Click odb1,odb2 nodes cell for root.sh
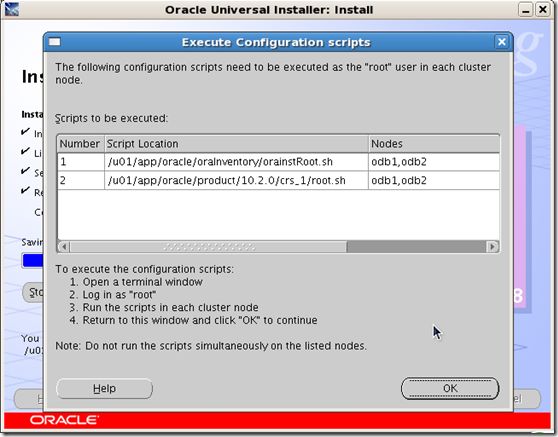This screenshot has width=558, height=437. (434, 180)
